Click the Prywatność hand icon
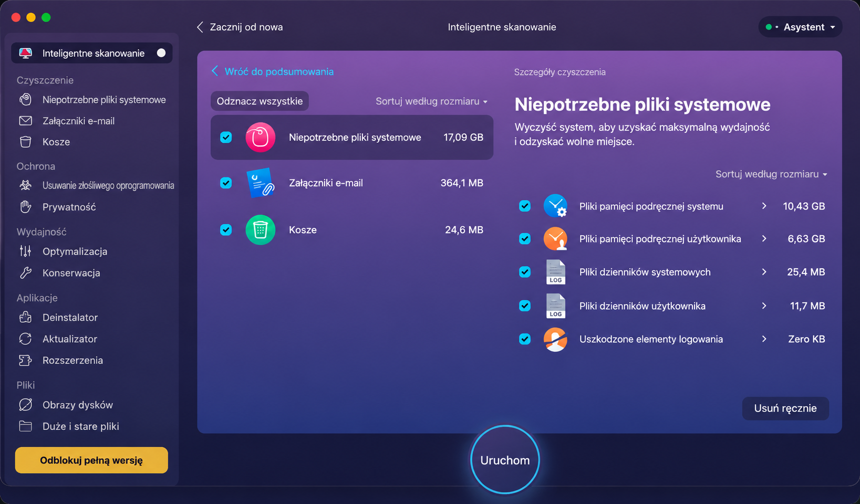This screenshot has width=860, height=504. pyautogui.click(x=25, y=207)
